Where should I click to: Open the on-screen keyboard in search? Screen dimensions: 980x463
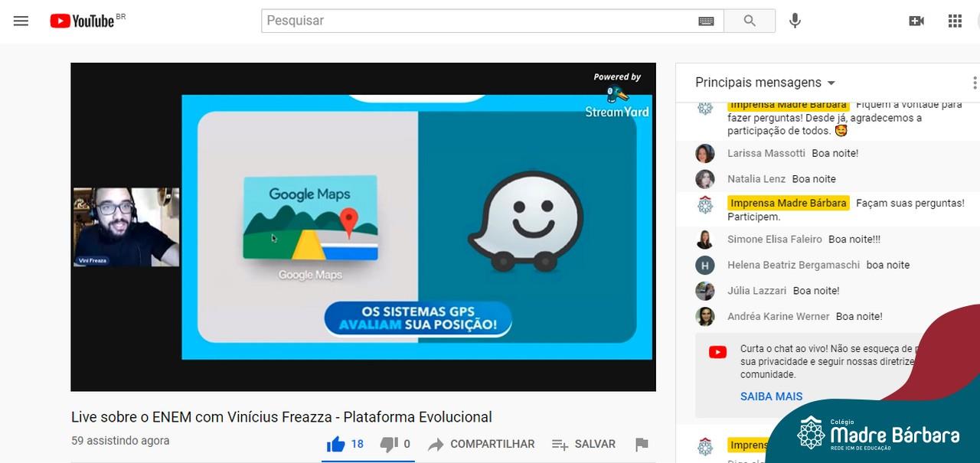[x=706, y=21]
